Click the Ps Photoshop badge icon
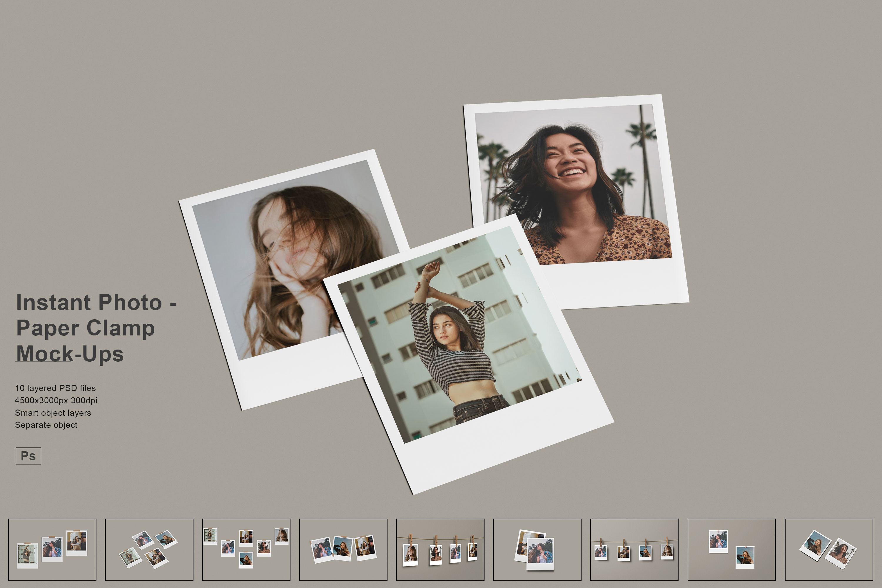 click(29, 456)
